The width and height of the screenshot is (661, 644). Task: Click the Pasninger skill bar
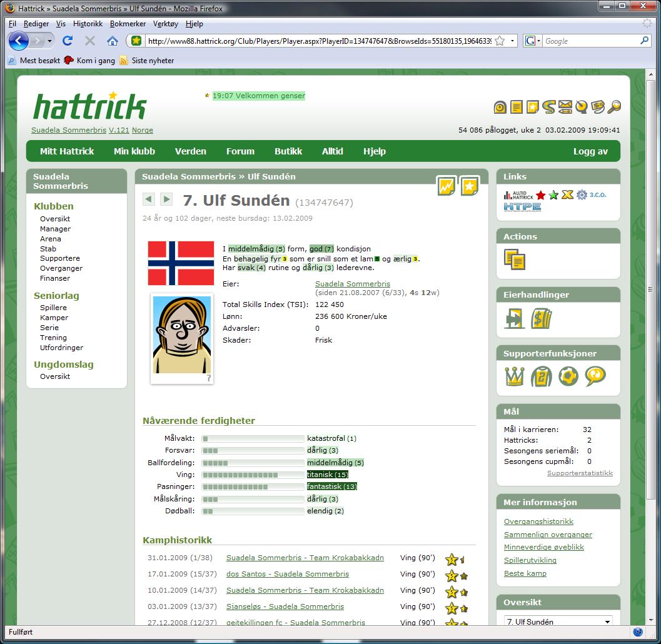point(253,487)
